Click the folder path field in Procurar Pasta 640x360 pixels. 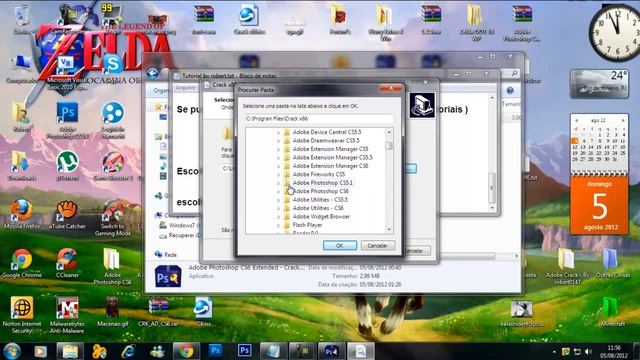tap(319, 119)
